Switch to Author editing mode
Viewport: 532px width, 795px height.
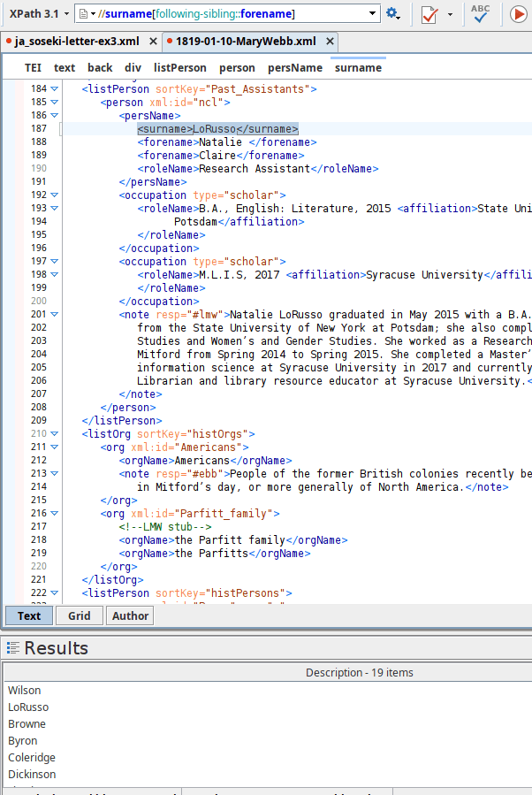(130, 615)
